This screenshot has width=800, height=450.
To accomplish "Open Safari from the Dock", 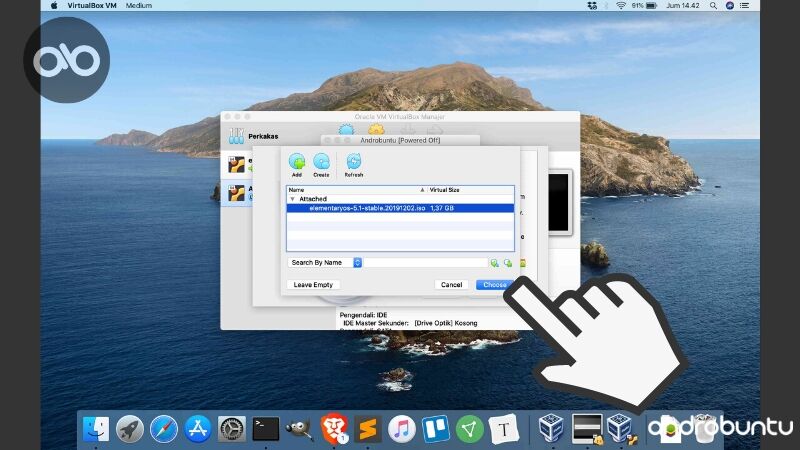I will point(164,429).
